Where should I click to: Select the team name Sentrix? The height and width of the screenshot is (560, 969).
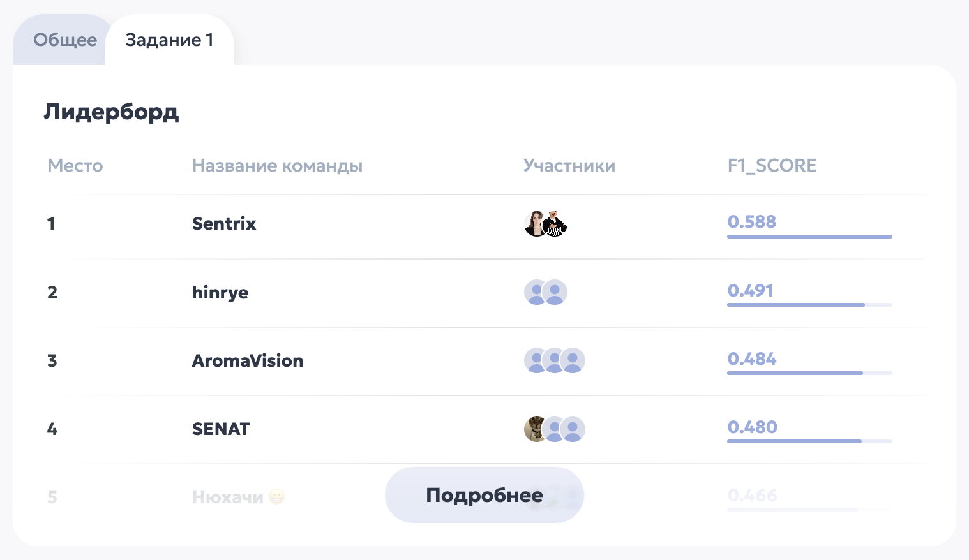[x=224, y=224]
